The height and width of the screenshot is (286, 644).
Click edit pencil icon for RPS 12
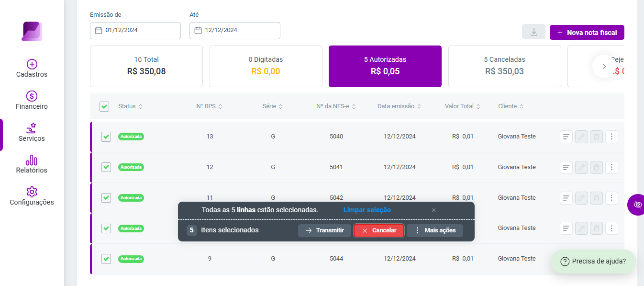(581, 167)
